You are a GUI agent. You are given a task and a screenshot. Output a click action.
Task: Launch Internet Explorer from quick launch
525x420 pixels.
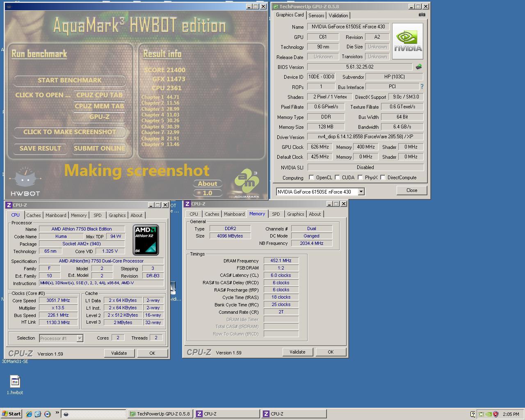click(x=29, y=414)
